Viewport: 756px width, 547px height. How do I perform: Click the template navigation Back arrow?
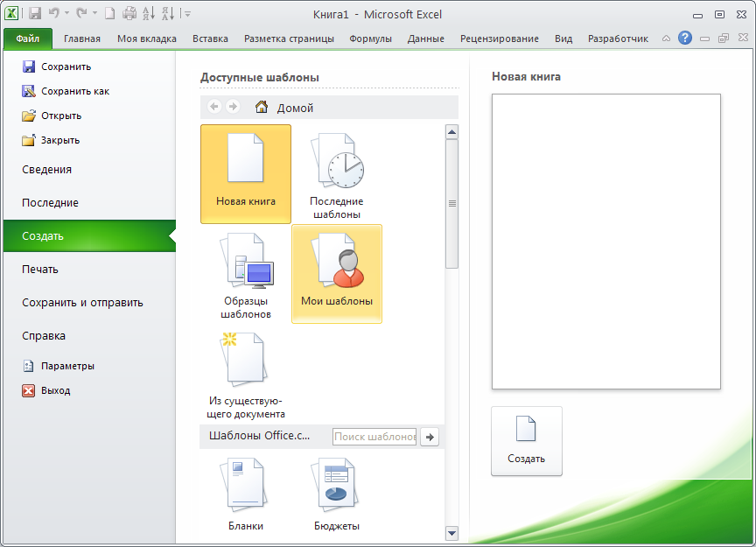(x=214, y=106)
